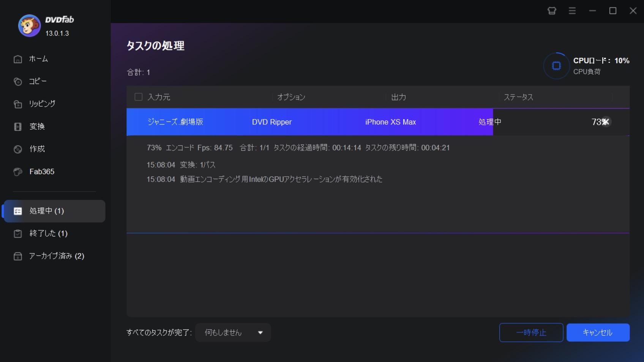This screenshot has height=362, width=644.
Task: Click the dropdown arrow after task completion
Action: (x=260, y=333)
